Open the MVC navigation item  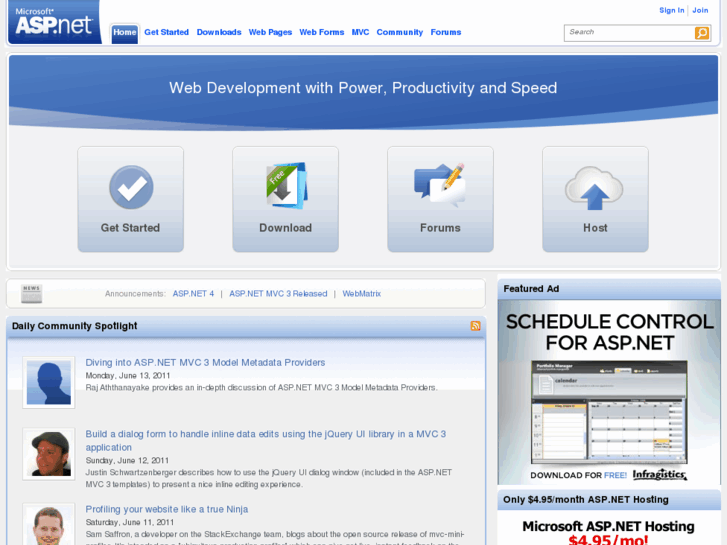click(x=360, y=32)
